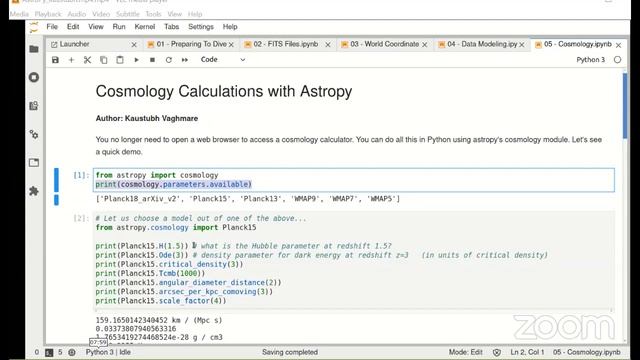The height and width of the screenshot is (360, 640).
Task: Open the Edit menu
Action: tap(73, 27)
